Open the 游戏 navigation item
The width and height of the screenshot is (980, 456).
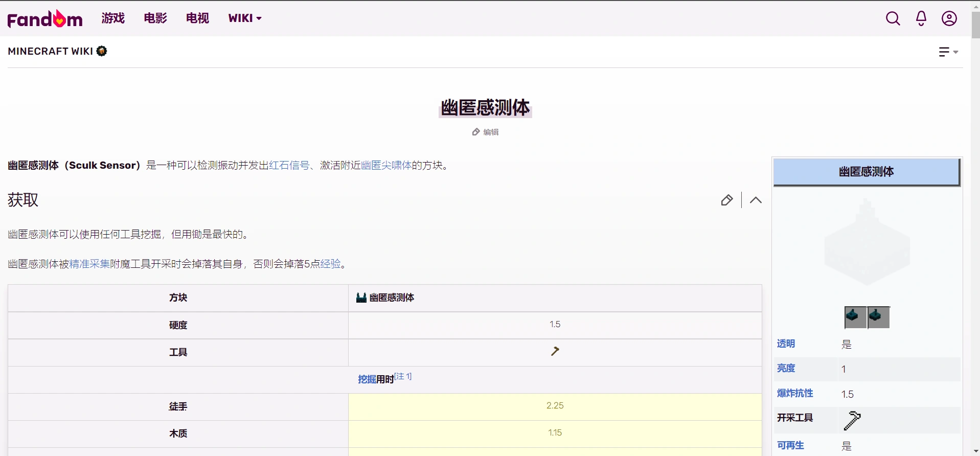tap(113, 18)
